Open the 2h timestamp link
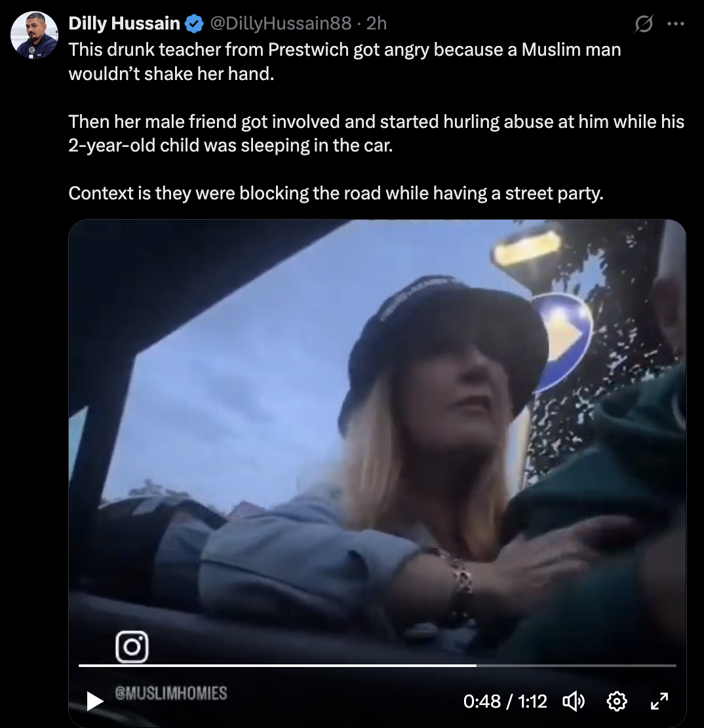 click(376, 23)
